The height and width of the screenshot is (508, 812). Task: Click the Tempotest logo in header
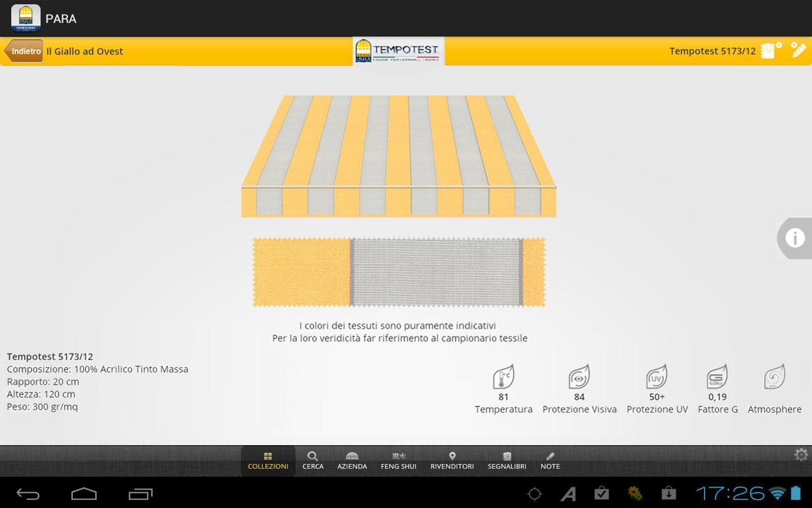tap(398, 51)
